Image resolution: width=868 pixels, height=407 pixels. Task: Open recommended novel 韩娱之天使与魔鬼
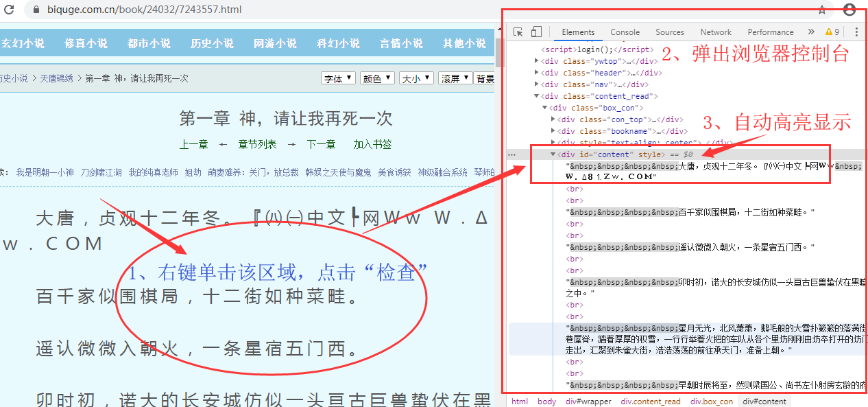tap(338, 172)
